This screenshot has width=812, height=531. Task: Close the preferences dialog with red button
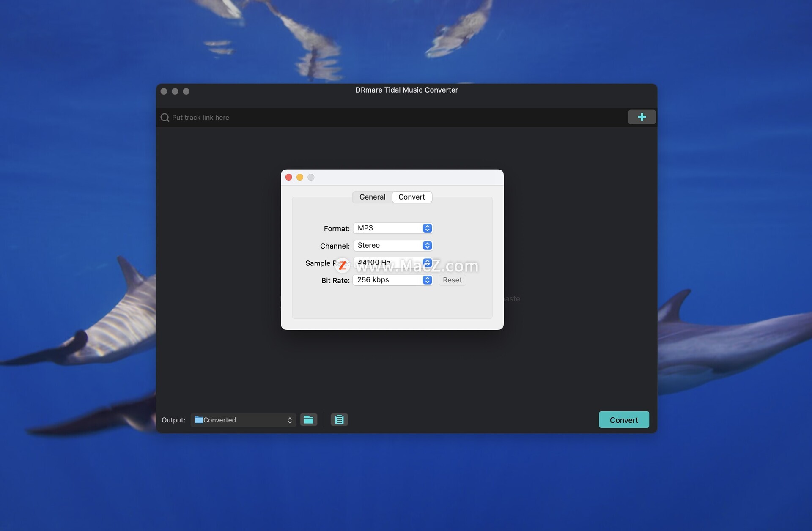point(289,177)
